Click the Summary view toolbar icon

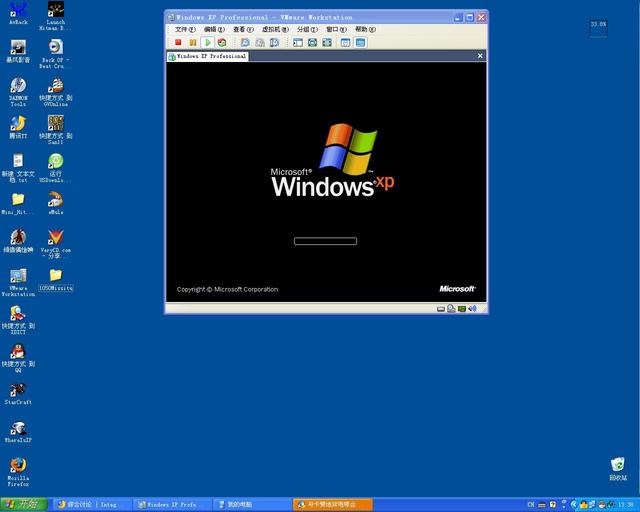345,42
